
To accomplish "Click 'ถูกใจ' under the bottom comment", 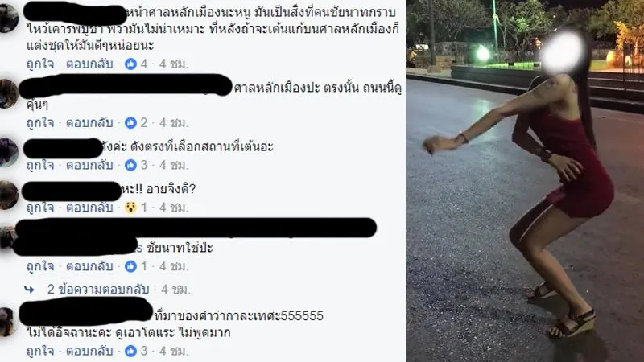I will [40, 351].
